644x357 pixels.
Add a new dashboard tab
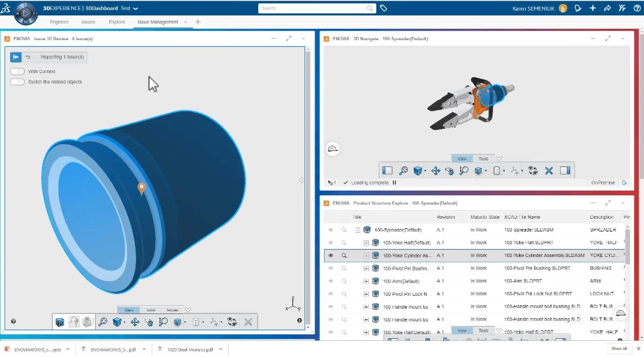[197, 21]
